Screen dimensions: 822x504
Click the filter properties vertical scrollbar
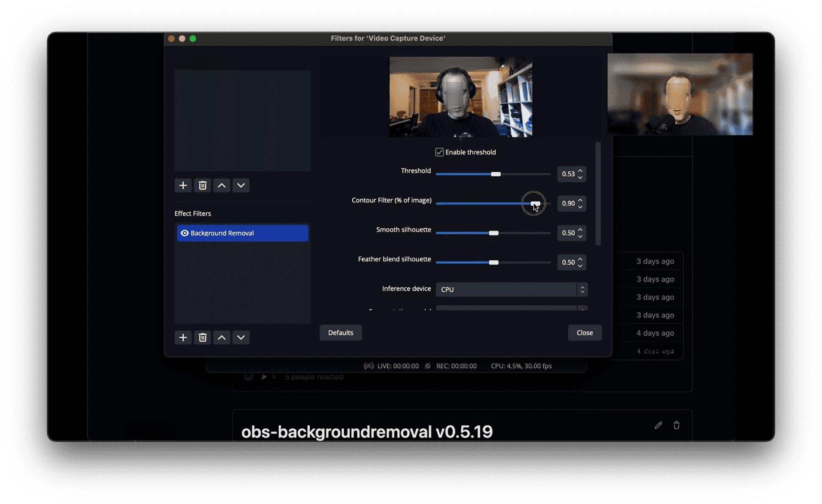598,194
